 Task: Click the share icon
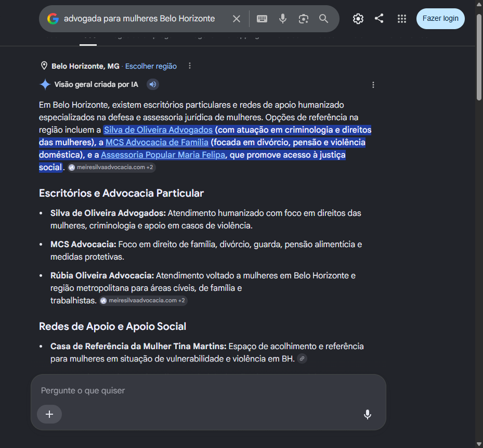click(379, 19)
